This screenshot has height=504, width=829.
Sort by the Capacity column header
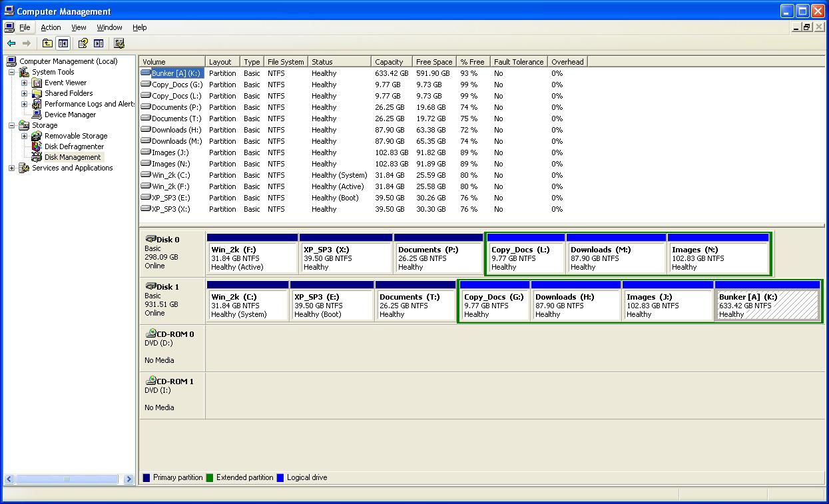[x=391, y=62]
